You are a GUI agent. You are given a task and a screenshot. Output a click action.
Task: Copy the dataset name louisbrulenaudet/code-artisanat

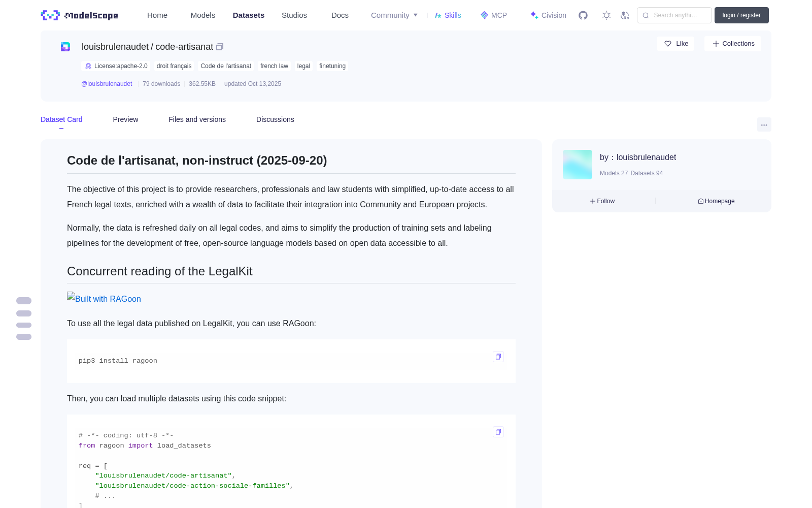click(x=220, y=47)
